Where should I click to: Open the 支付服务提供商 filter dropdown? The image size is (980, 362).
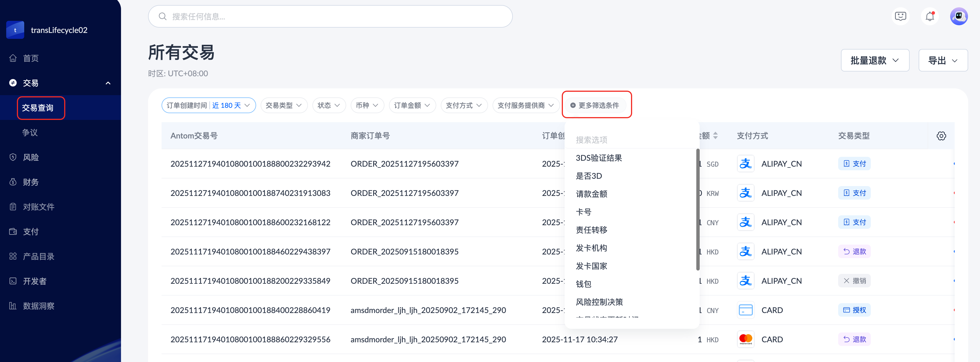(525, 106)
